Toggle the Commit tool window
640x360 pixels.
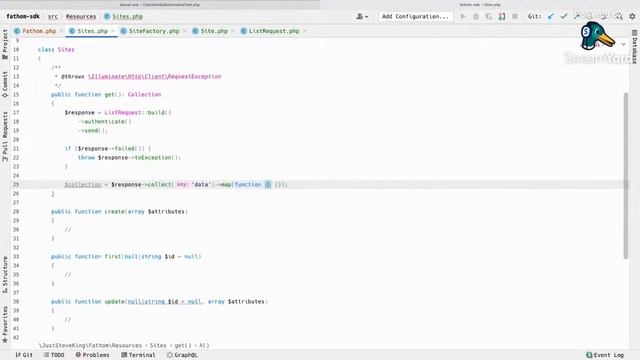click(5, 84)
